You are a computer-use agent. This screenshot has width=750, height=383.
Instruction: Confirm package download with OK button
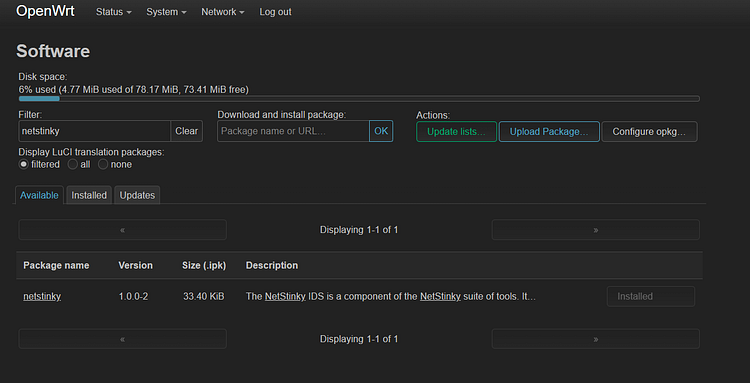pyautogui.click(x=381, y=131)
